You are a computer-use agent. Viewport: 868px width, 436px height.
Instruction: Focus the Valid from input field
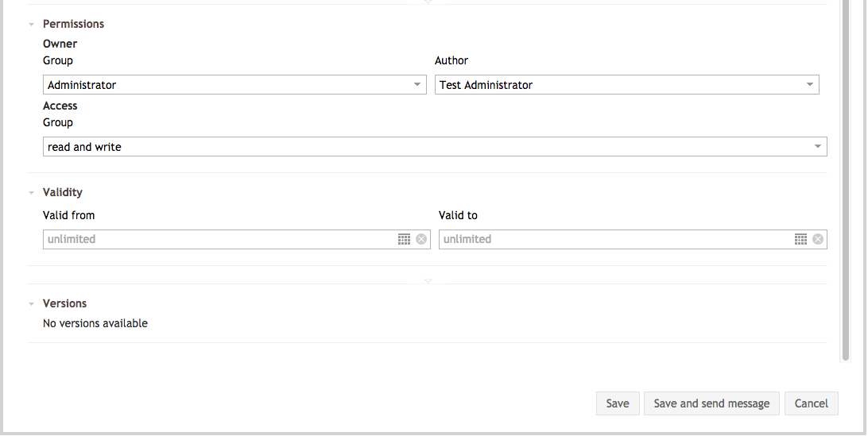[x=219, y=239]
